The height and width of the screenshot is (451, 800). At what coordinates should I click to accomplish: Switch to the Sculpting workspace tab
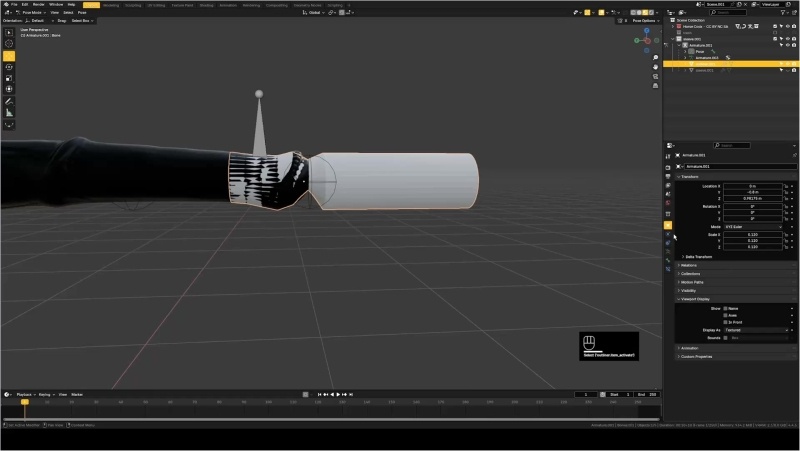[x=133, y=4]
